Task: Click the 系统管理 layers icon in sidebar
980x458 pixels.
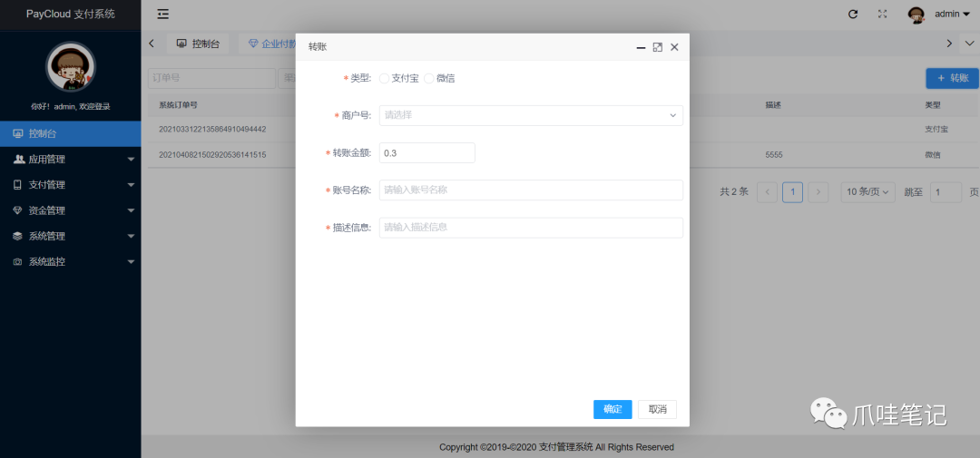Action: point(18,236)
